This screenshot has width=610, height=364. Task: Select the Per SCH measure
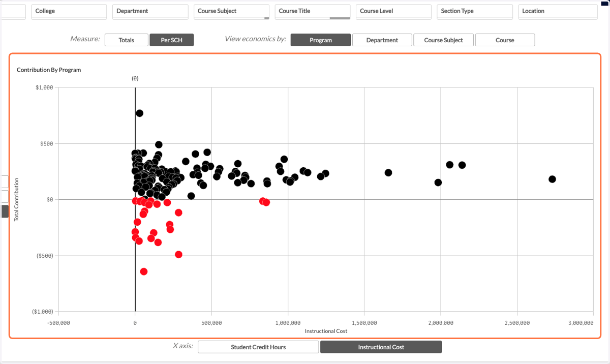click(x=172, y=40)
